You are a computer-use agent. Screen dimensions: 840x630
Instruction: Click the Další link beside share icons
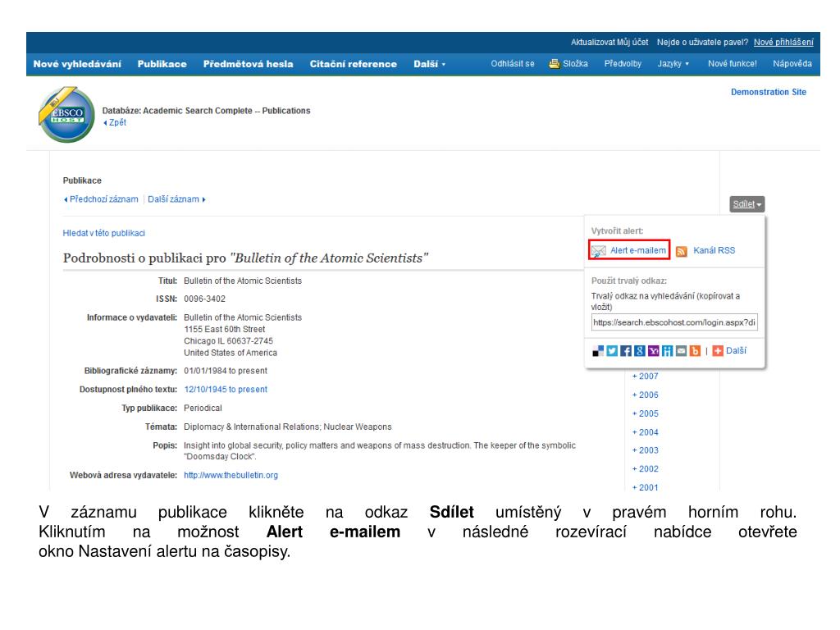click(x=736, y=351)
